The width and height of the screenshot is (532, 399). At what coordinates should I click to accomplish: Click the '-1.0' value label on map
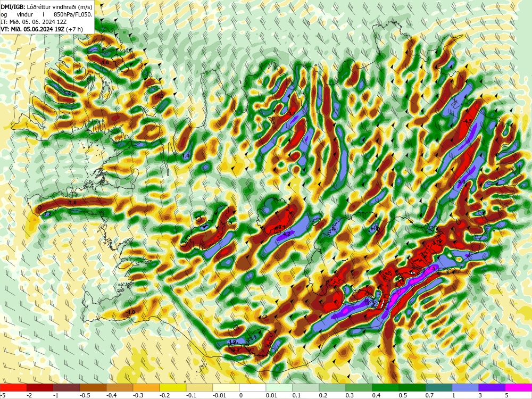coord(130,312)
